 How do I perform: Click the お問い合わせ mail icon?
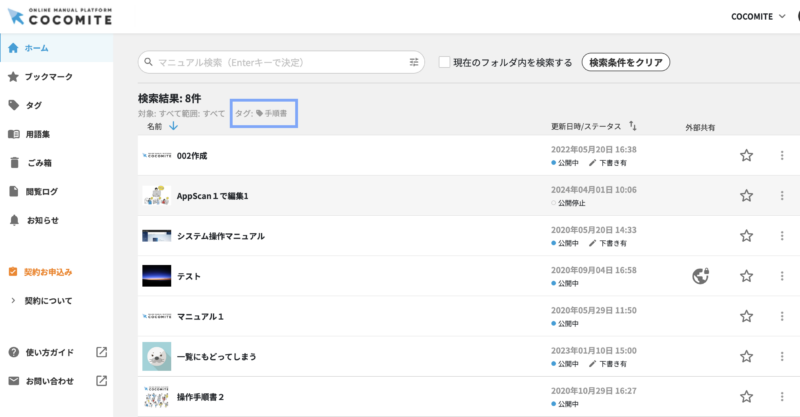click(x=13, y=381)
